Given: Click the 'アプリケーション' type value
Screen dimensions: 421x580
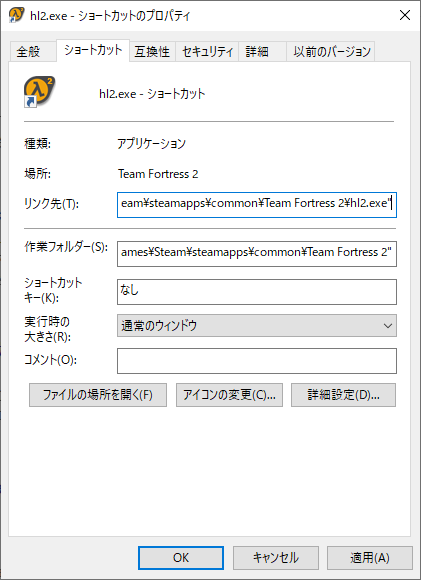Looking at the screenshot, I should coord(151,144).
